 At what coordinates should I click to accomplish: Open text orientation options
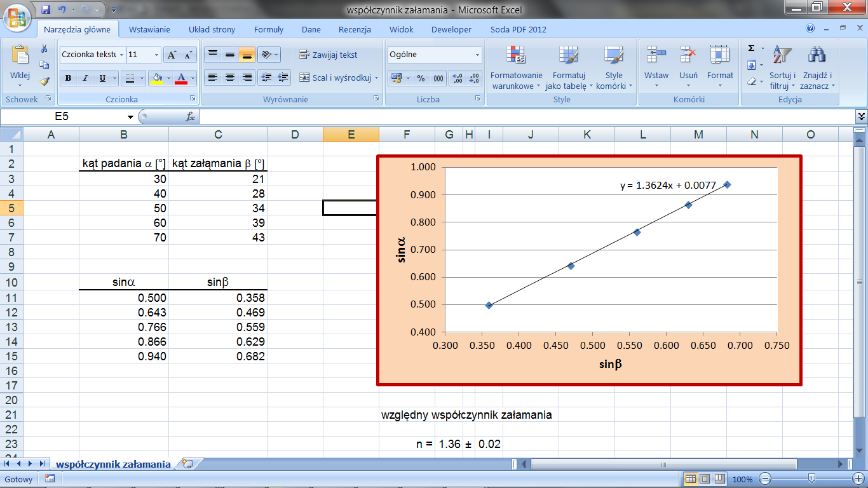269,54
